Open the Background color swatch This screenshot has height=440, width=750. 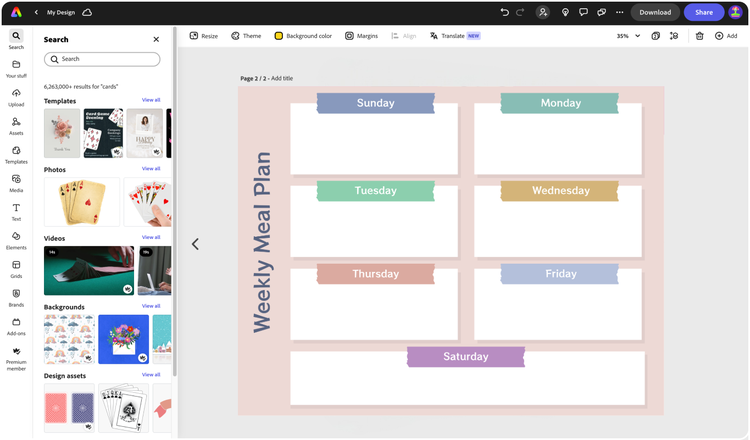[303, 36]
